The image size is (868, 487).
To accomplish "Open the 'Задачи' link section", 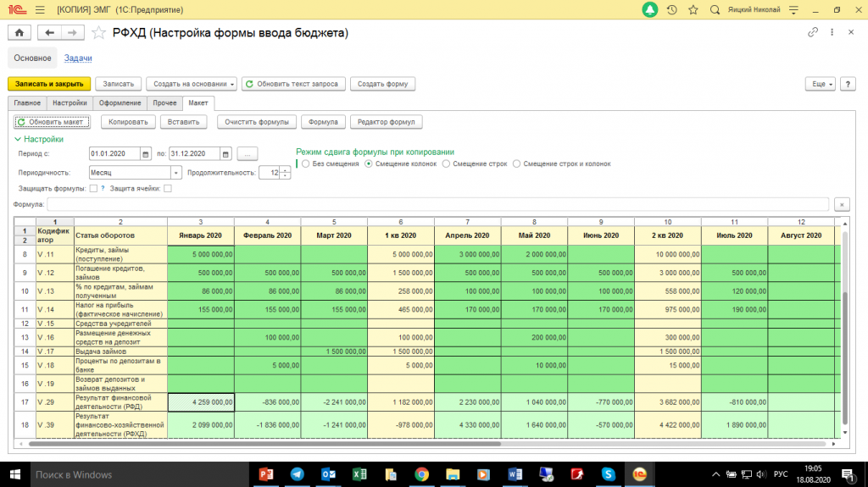I will tap(78, 58).
